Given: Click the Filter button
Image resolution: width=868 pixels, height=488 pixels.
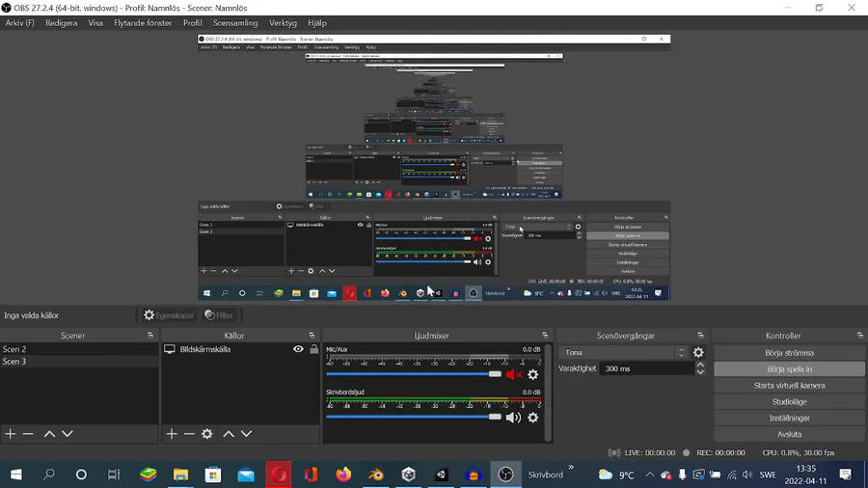Looking at the screenshot, I should click(x=219, y=315).
